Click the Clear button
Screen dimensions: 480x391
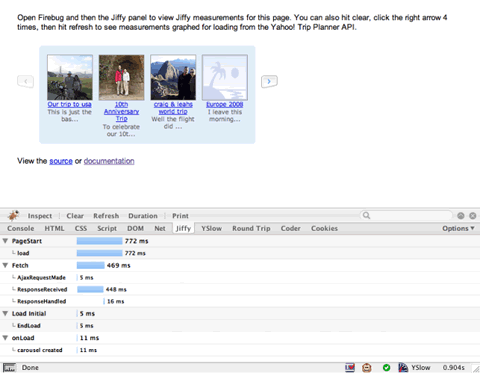pyautogui.click(x=75, y=216)
